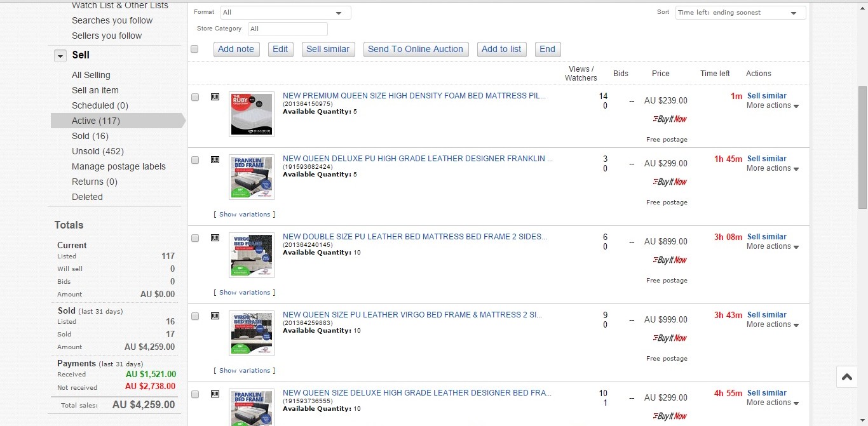Select the checkbox for the AU $999.00 Virgo listing

(x=195, y=316)
